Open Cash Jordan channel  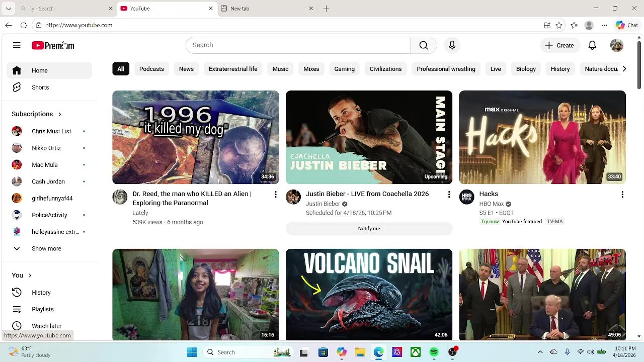[49, 182]
